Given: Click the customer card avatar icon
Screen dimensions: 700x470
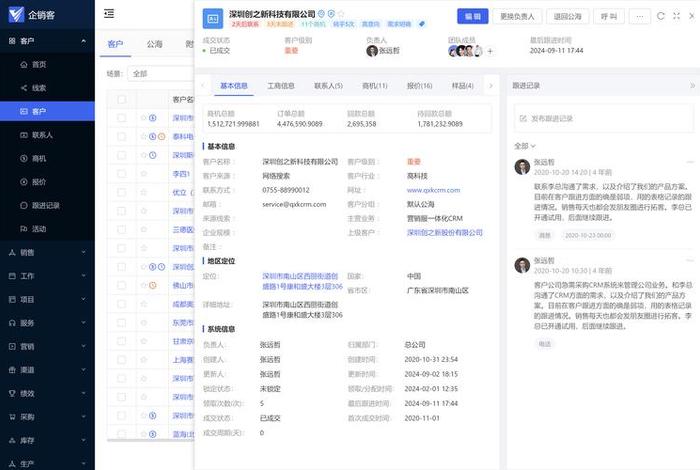Looking at the screenshot, I should tap(213, 18).
